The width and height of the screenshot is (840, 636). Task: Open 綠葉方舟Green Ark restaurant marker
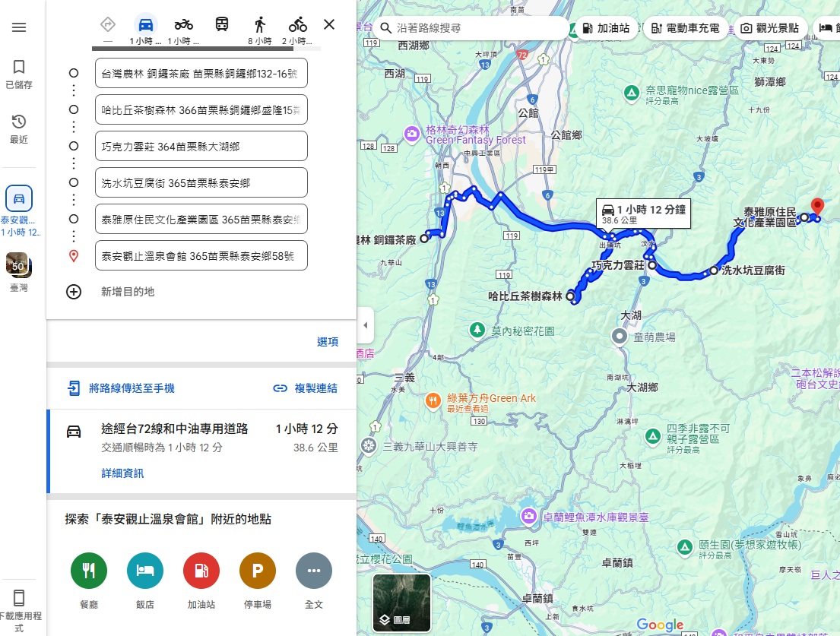click(x=433, y=400)
